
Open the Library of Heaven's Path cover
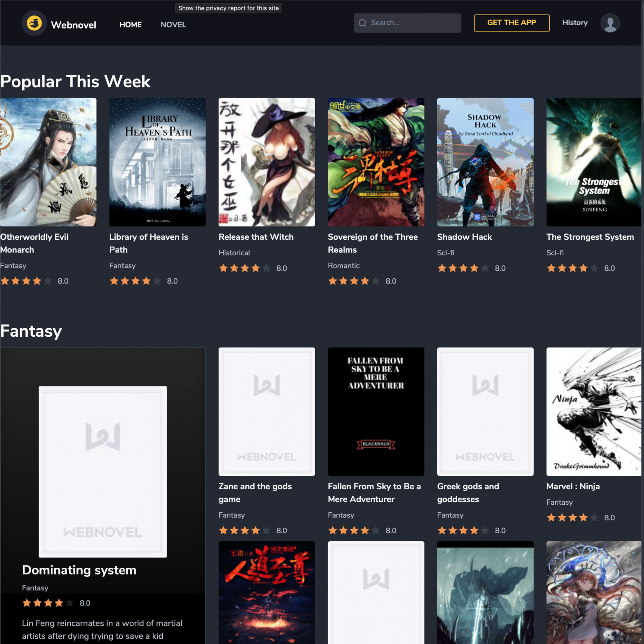(157, 162)
